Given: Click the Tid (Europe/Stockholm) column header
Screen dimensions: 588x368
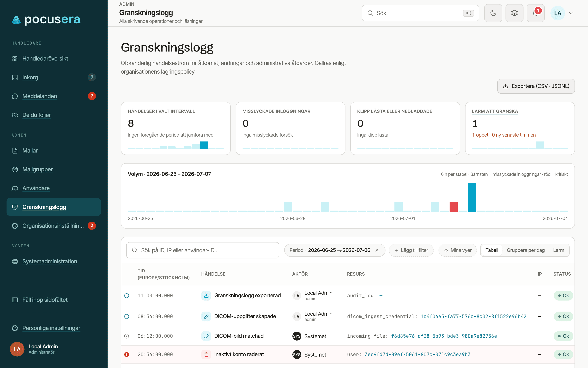Looking at the screenshot, I should tap(164, 274).
